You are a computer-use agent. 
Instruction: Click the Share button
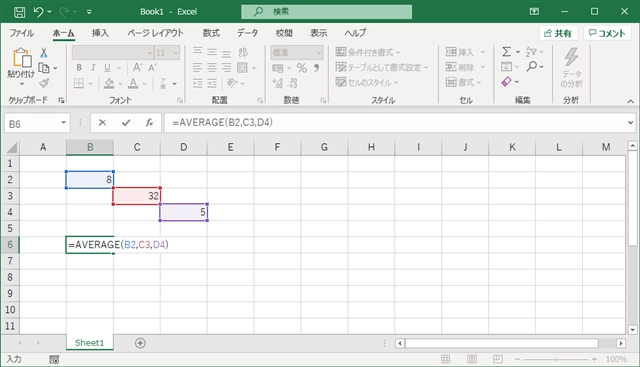558,33
